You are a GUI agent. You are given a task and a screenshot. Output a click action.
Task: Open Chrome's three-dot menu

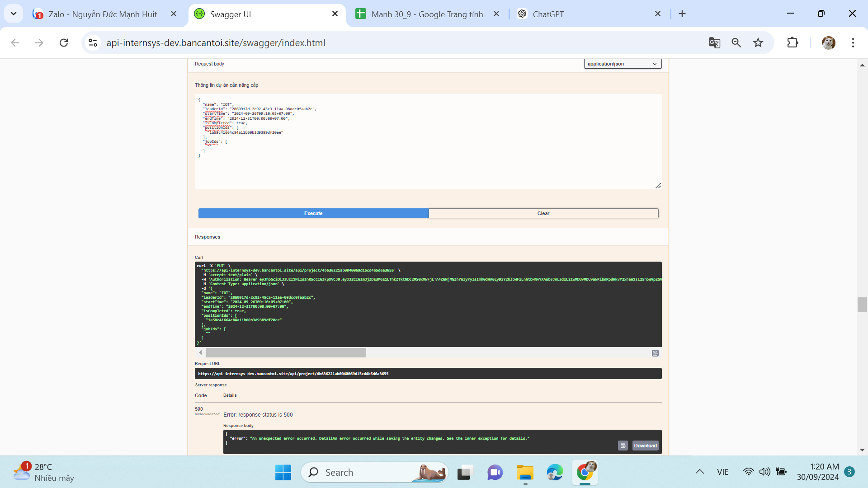click(853, 42)
